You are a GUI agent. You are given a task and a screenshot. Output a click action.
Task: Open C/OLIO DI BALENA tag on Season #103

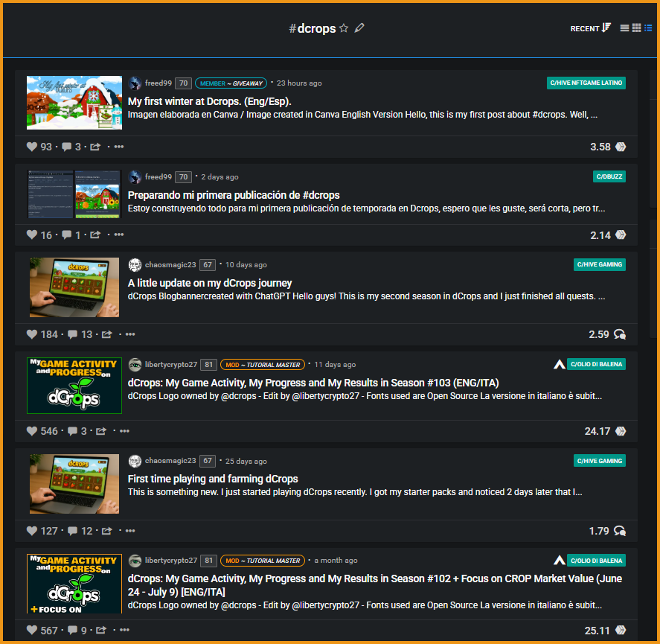(596, 364)
